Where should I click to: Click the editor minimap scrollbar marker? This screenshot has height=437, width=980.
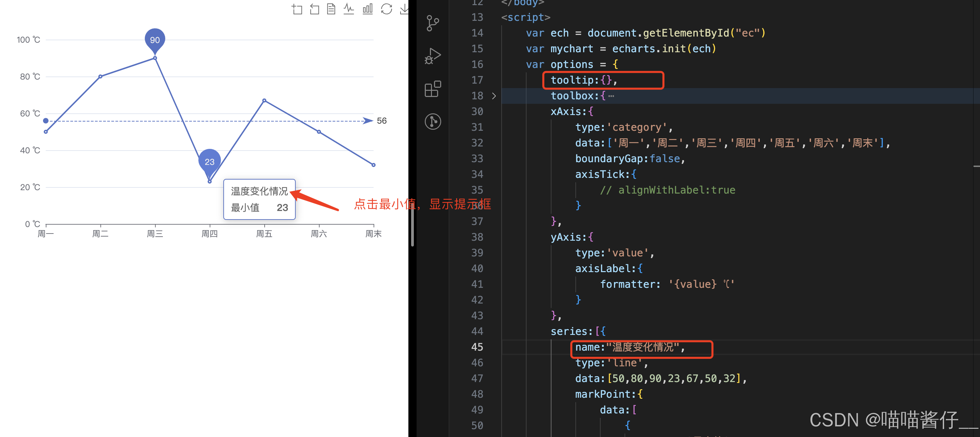point(976,166)
